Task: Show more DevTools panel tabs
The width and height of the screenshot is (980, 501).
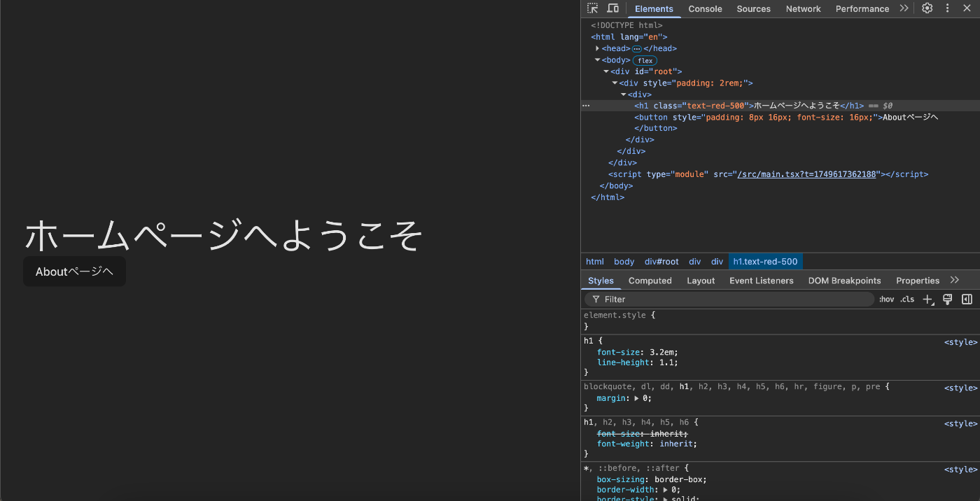Action: (904, 8)
